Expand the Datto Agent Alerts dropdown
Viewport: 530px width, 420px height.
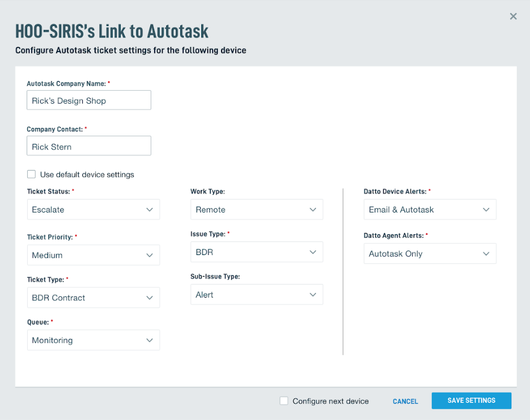click(430, 254)
